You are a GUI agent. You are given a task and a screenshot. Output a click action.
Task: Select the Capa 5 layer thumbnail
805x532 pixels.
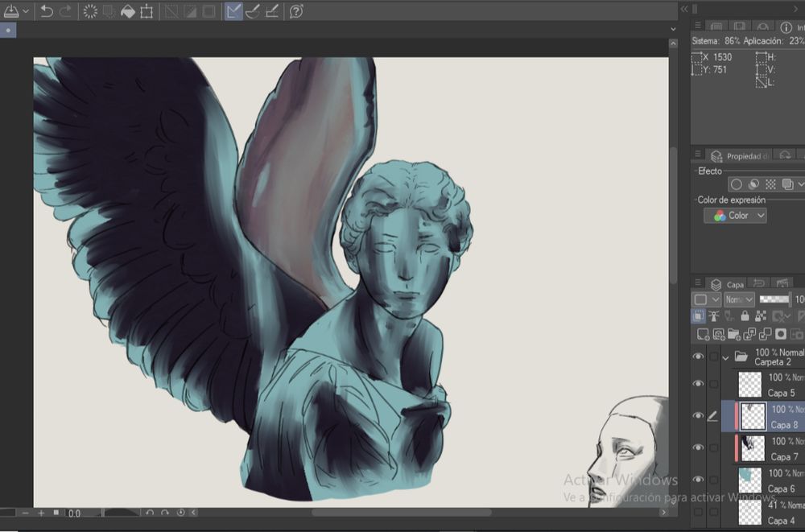[750, 384]
